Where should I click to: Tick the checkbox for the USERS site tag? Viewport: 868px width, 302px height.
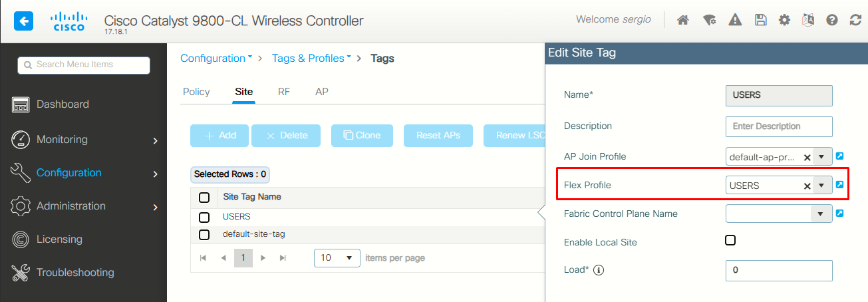(x=204, y=217)
